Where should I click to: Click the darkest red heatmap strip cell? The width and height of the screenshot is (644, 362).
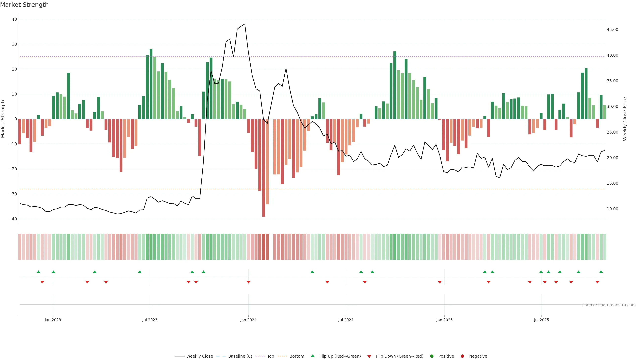[263, 247]
